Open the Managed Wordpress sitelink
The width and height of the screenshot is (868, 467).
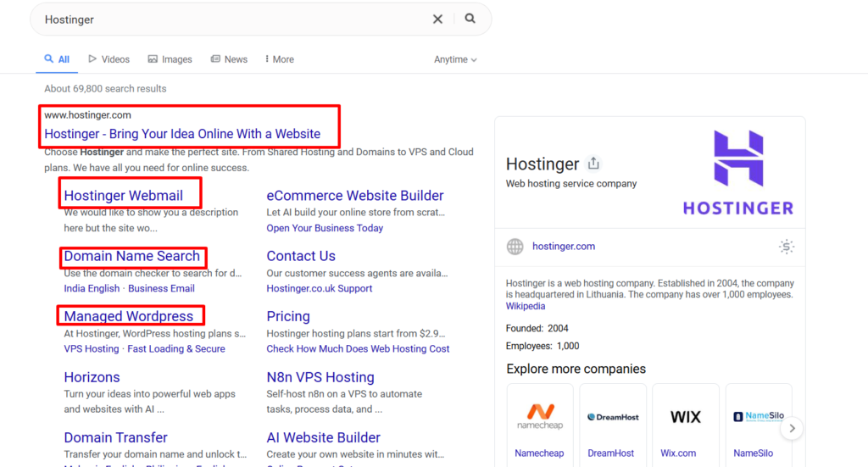(129, 316)
